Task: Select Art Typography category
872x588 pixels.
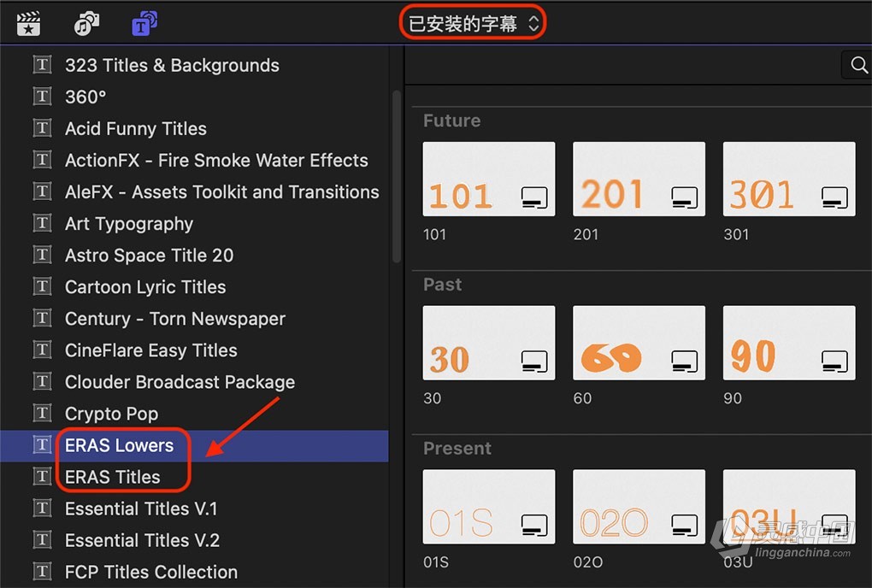Action: click(x=195, y=223)
